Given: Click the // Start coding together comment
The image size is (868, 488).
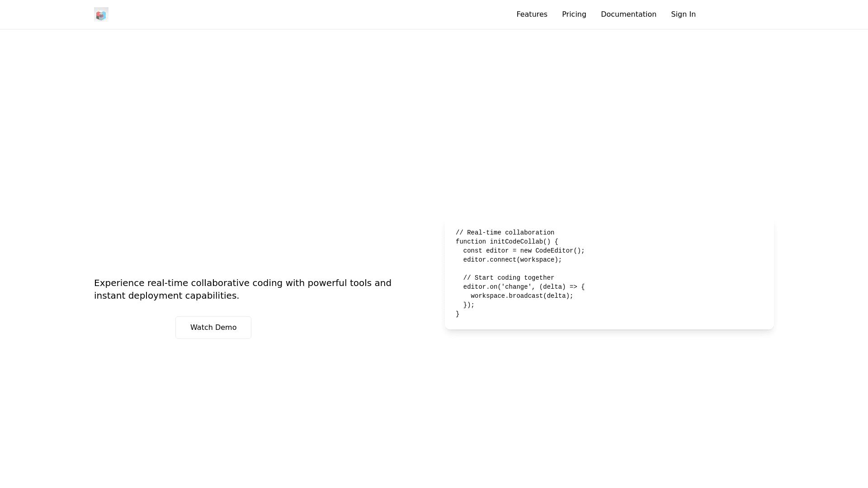Looking at the screenshot, I should point(508,277).
